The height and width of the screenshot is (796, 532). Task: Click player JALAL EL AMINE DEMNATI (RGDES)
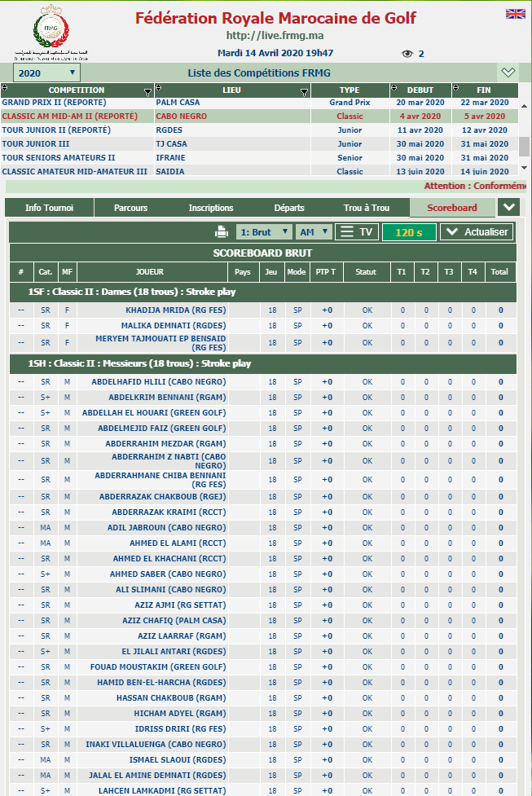tap(157, 775)
